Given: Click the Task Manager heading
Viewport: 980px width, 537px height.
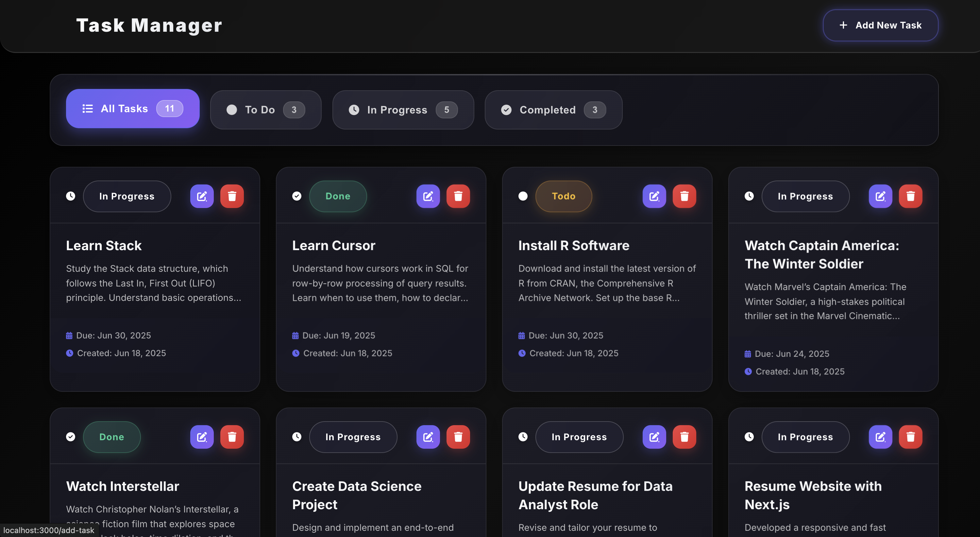Looking at the screenshot, I should pyautogui.click(x=149, y=26).
